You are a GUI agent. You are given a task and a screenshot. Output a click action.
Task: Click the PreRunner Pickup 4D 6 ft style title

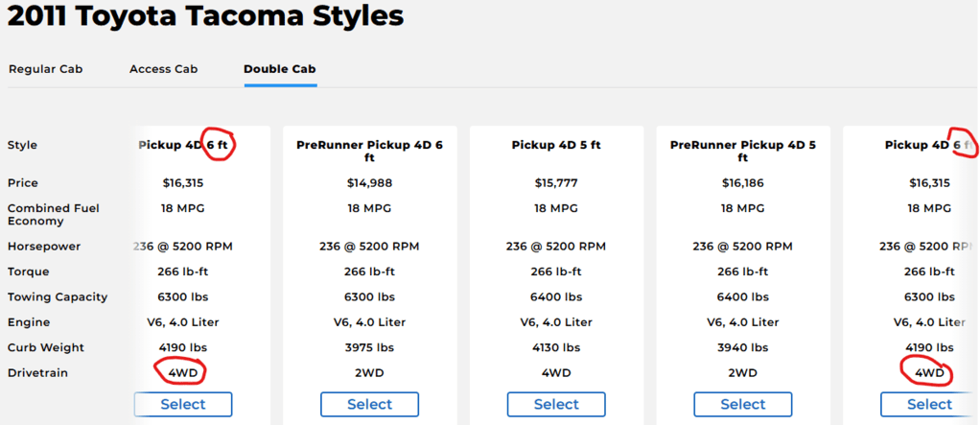pos(369,152)
